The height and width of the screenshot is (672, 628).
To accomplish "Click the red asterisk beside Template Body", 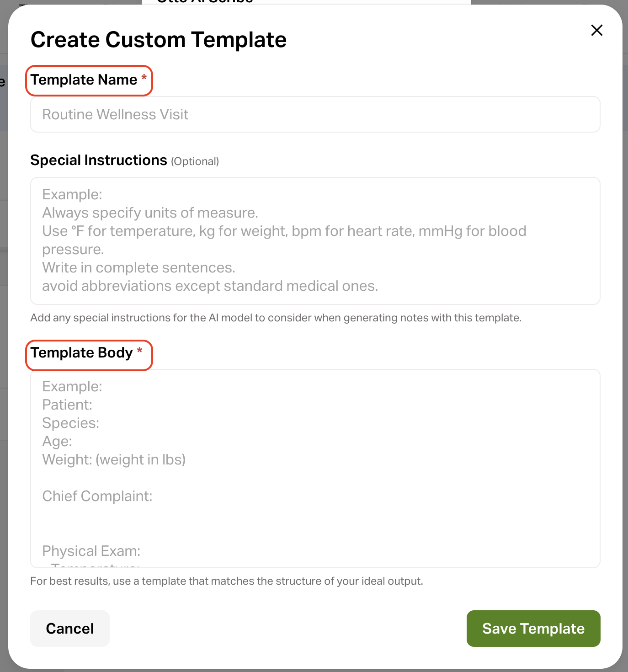I will coord(139,351).
